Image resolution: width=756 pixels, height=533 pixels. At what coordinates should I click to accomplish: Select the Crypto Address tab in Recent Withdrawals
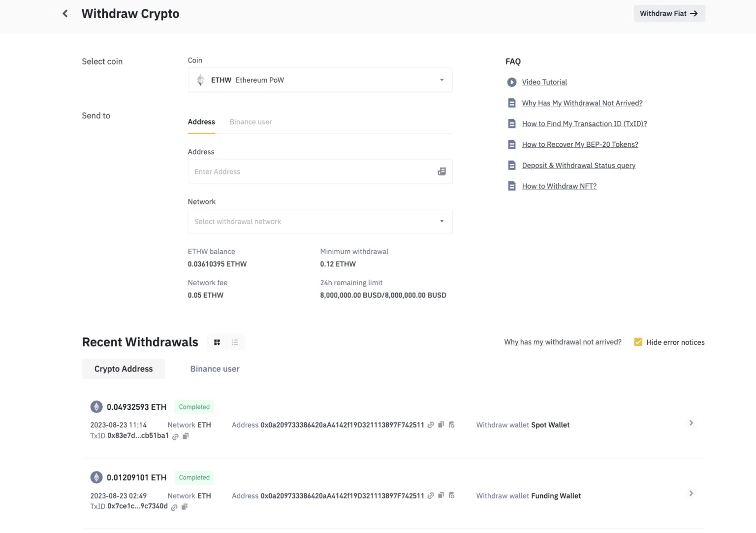coord(124,369)
